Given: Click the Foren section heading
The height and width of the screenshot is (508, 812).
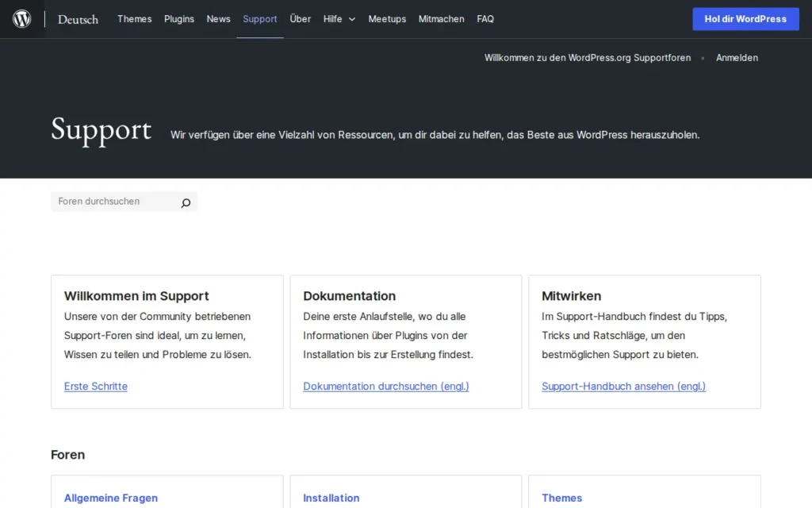Looking at the screenshot, I should (x=68, y=455).
